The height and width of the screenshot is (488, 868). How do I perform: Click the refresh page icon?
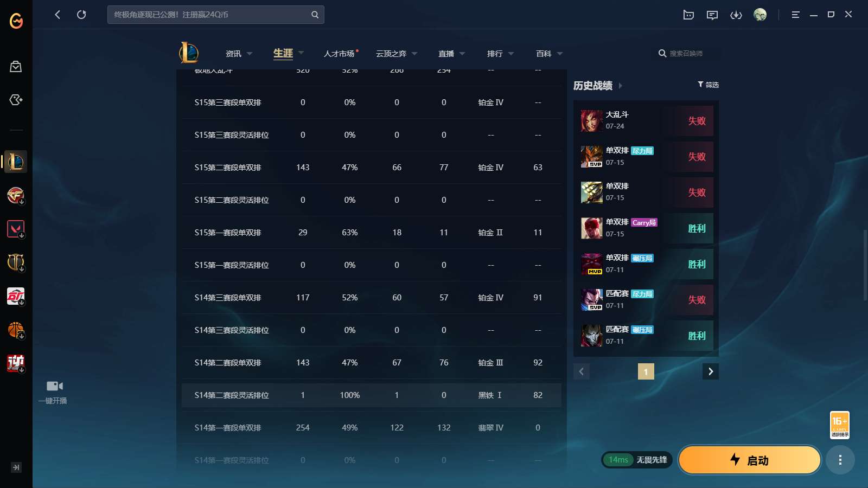[x=81, y=15]
